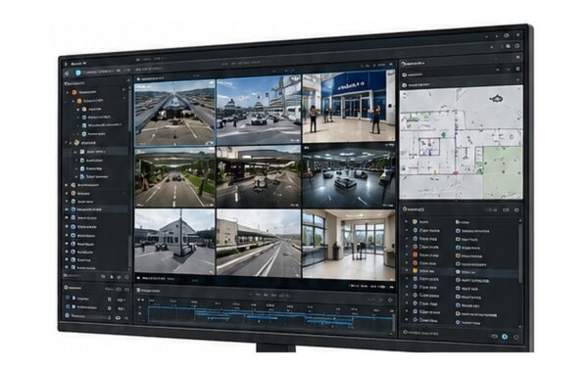
Task: Select the indoor car showroom camera feed
Action: click(349, 176)
